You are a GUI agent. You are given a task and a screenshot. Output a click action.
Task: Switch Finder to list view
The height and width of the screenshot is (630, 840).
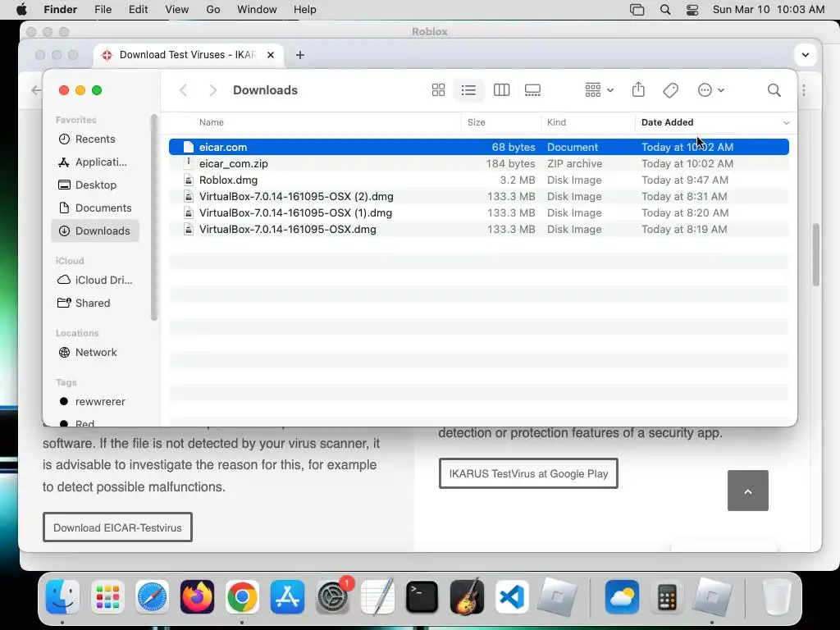pos(468,90)
